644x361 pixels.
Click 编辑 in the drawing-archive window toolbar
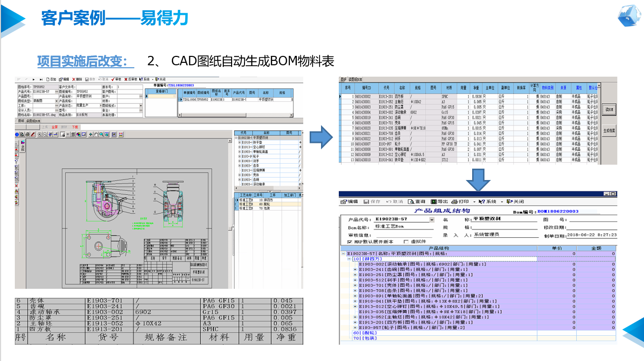point(64,79)
